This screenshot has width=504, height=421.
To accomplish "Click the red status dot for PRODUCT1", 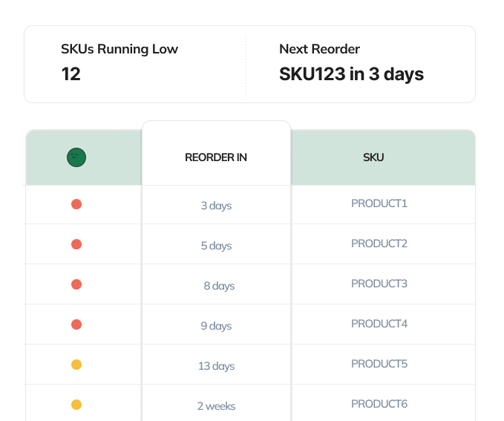I will tap(76, 204).
